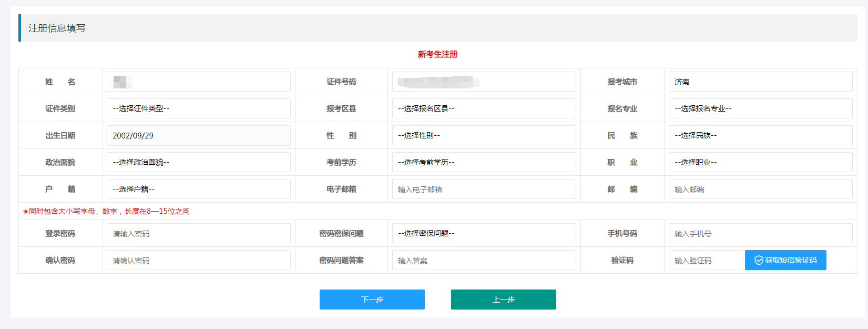Expand the 报考区县 selection list
868x329 pixels.
pyautogui.click(x=484, y=108)
